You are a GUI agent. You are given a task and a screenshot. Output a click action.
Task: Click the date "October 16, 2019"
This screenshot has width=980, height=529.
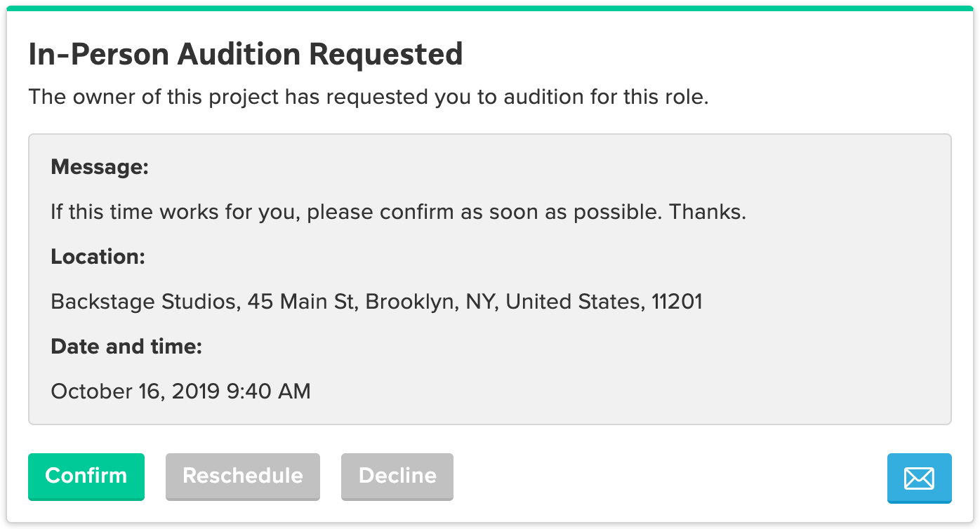click(135, 391)
